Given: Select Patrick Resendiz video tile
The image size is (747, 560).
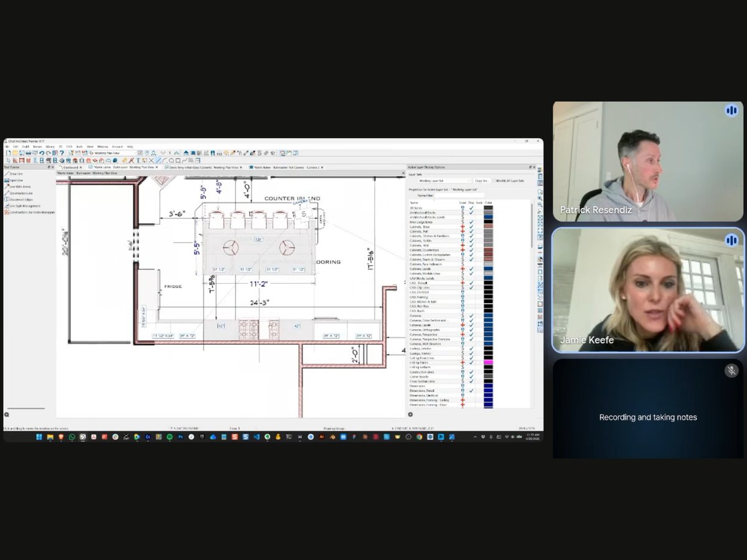Looking at the screenshot, I should (x=648, y=161).
